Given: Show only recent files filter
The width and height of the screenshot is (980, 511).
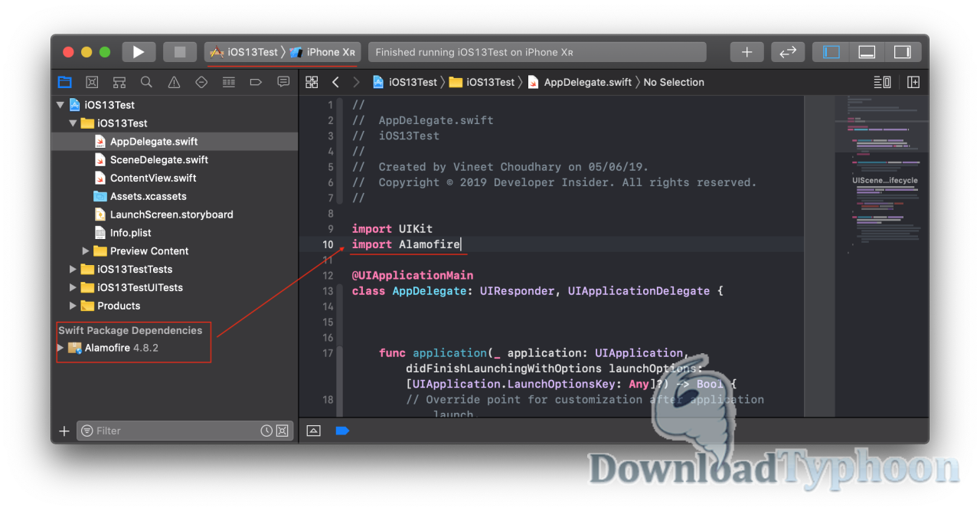Looking at the screenshot, I should coord(266,431).
